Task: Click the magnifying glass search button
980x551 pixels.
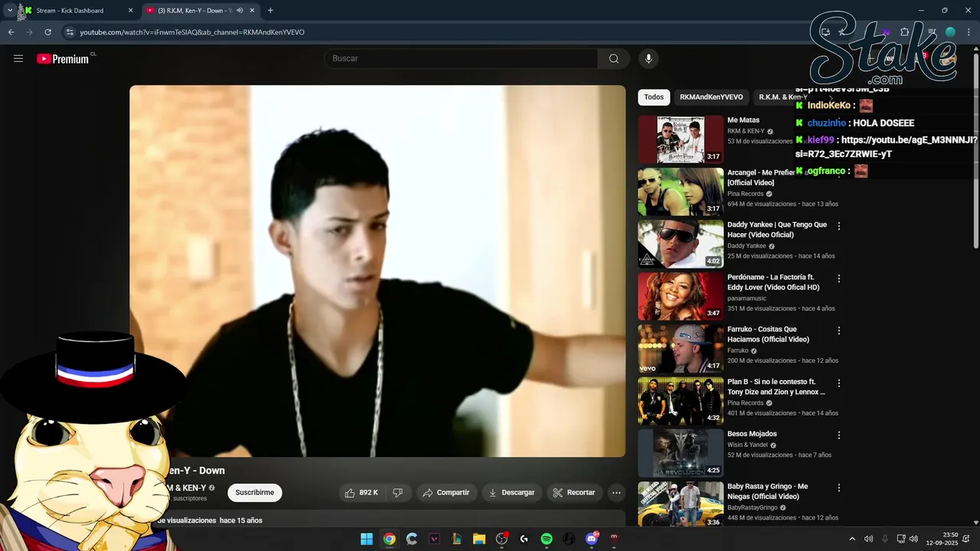Action: click(x=614, y=58)
